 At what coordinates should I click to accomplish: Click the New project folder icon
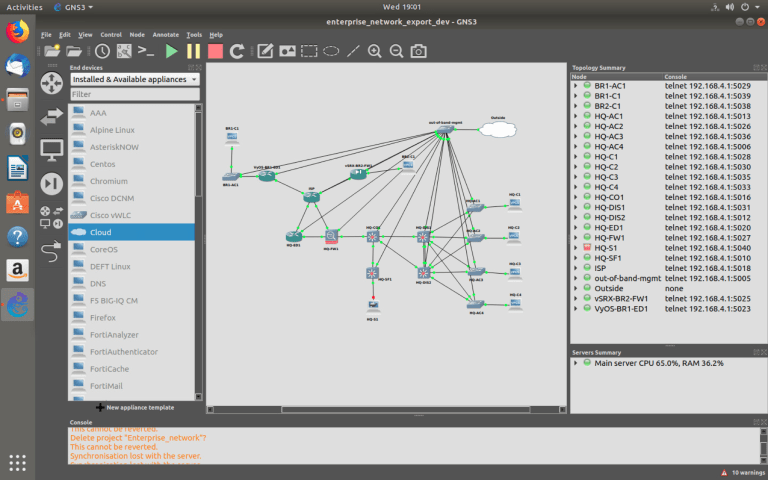52,51
